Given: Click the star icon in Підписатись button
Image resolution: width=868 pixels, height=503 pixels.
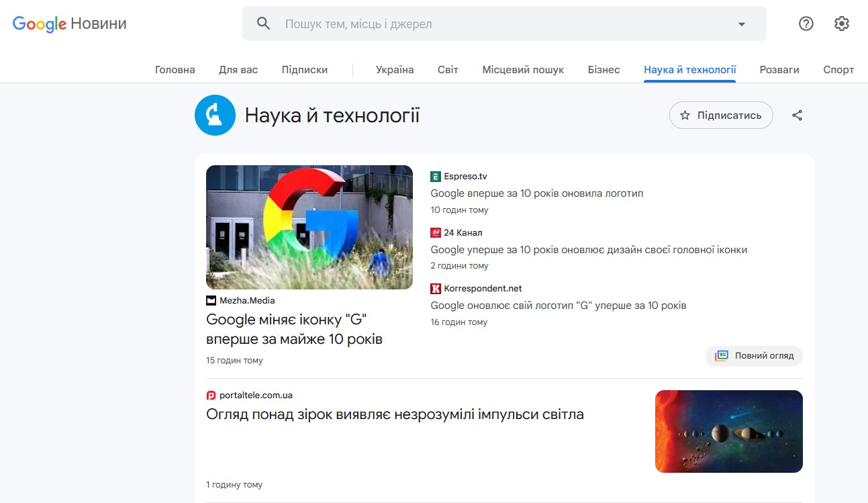Looking at the screenshot, I should point(685,116).
